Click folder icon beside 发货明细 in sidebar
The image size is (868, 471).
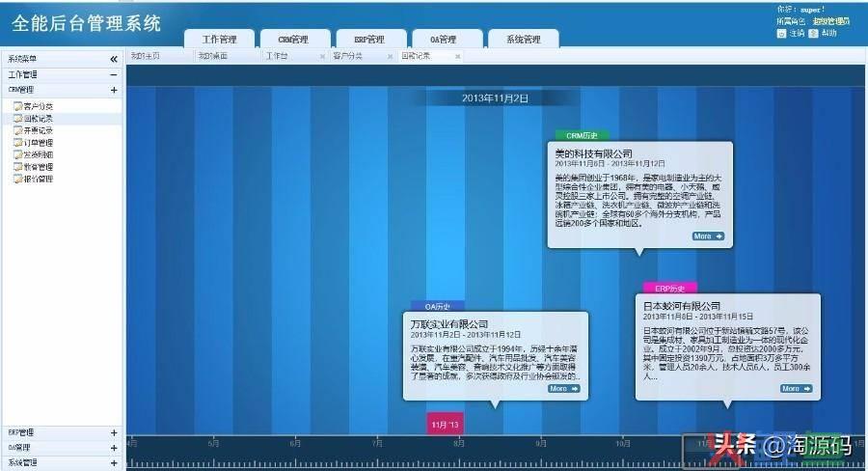click(x=18, y=154)
